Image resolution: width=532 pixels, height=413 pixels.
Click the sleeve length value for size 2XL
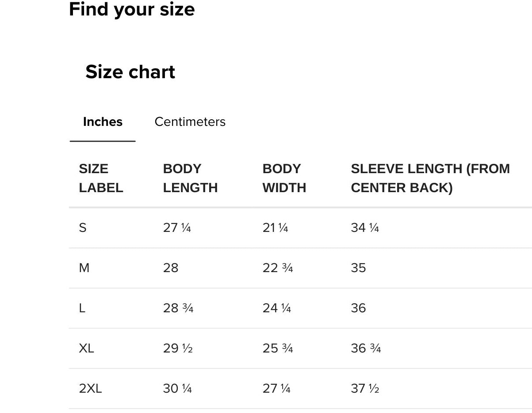click(x=365, y=389)
